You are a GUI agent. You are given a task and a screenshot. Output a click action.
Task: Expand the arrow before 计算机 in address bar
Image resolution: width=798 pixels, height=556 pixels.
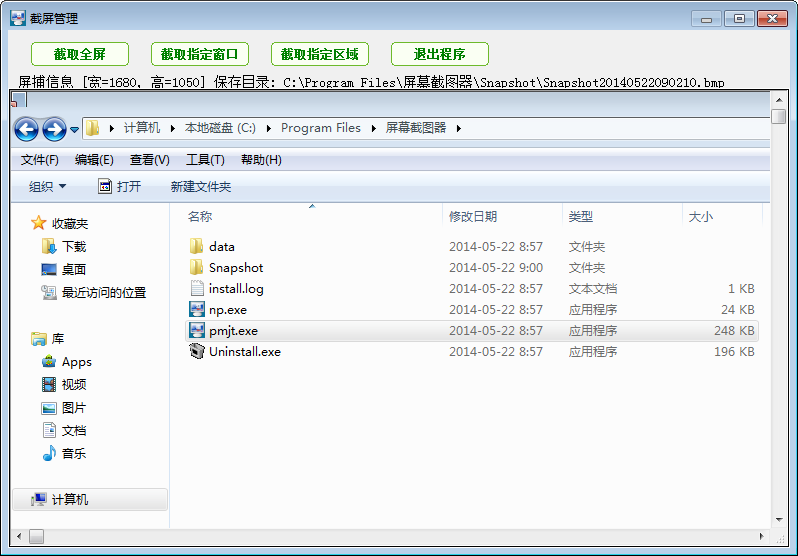tap(111, 128)
